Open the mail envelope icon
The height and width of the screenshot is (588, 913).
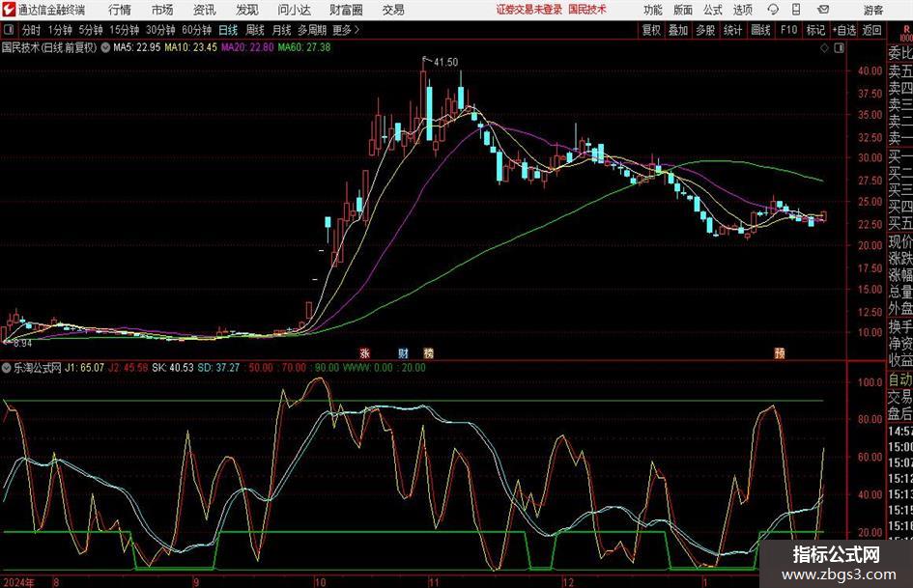pos(823,10)
